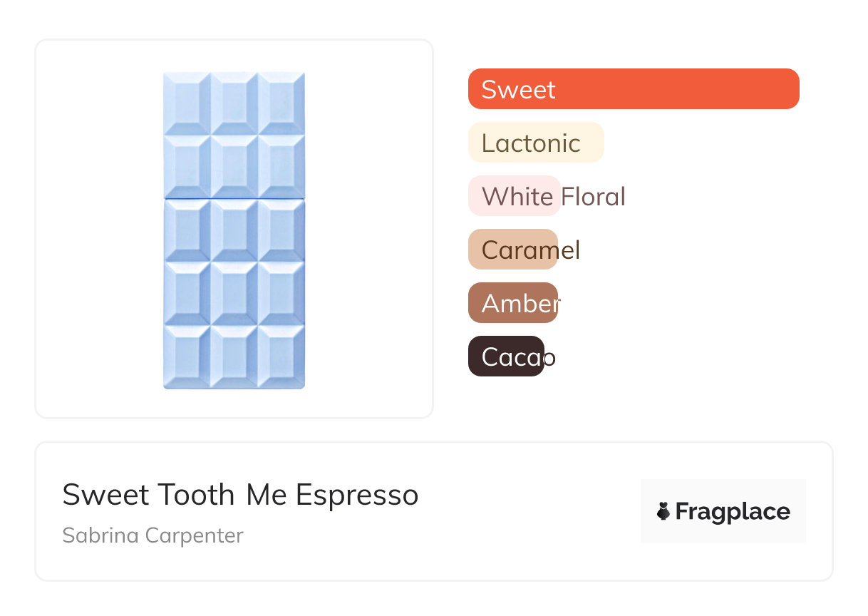Screen dimensions: 868x616
Task: Click the top-right chocolate square of the bottle
Action: tap(281, 103)
